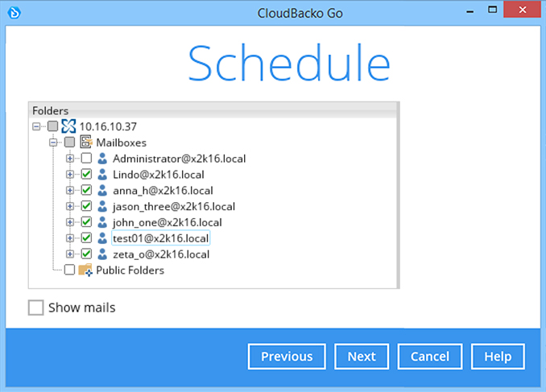Click the zeta_o mailbox user icon
Viewport: 546px width, 392px height.
tap(102, 254)
